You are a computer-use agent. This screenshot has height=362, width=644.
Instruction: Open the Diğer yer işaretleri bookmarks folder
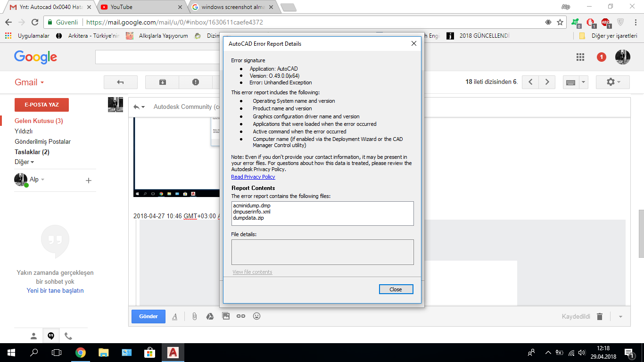[609, 36]
